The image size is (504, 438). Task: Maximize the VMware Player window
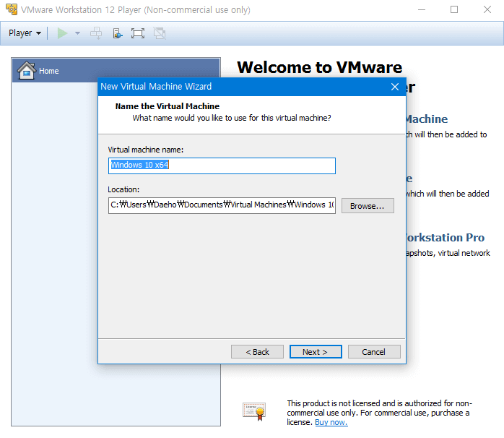point(454,10)
